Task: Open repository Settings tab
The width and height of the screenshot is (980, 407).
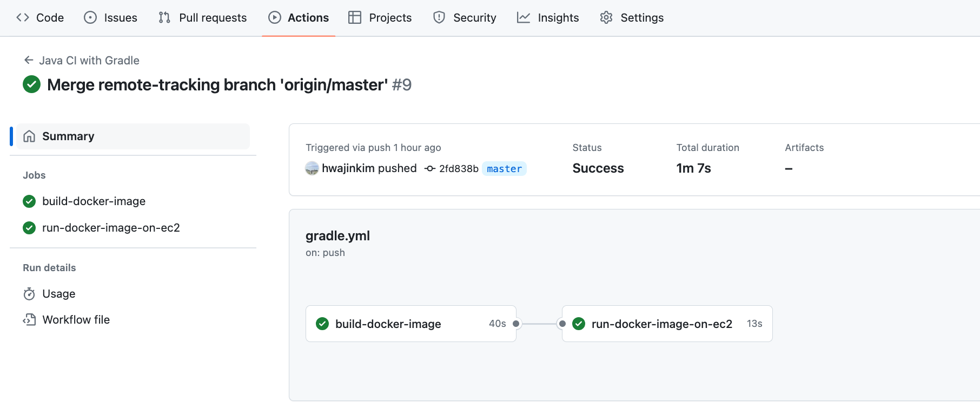Action: (632, 18)
